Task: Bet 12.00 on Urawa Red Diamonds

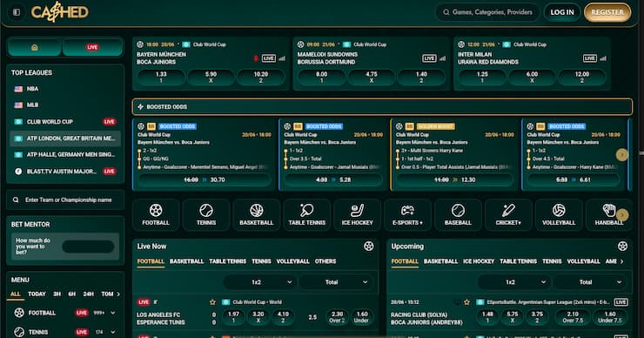Action: tap(582, 77)
